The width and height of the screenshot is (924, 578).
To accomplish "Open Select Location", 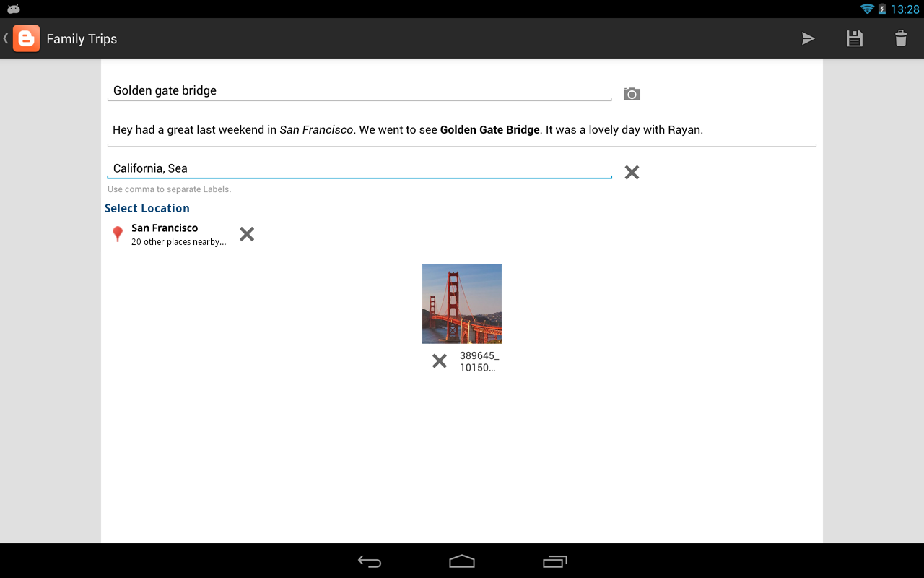I will point(147,208).
